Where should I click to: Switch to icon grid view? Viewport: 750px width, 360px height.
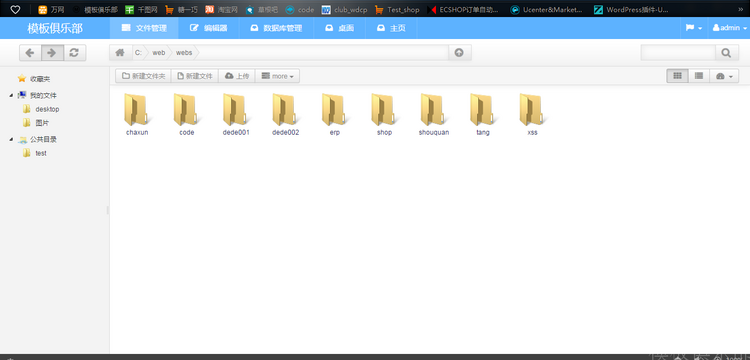(677, 76)
